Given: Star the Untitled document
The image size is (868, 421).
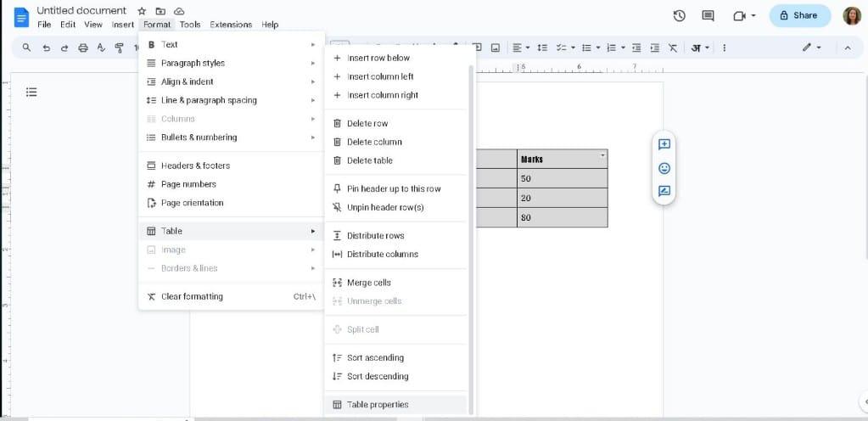Looking at the screenshot, I should (142, 11).
